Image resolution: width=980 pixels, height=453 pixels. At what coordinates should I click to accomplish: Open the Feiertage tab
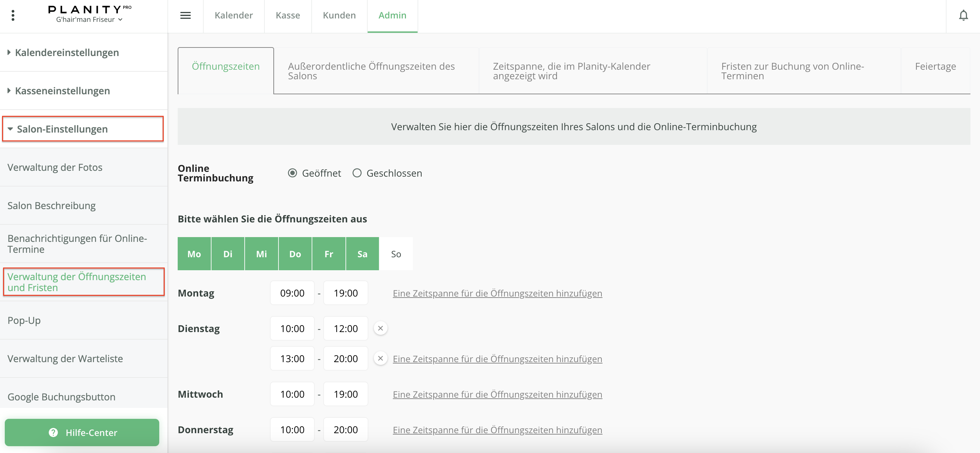click(935, 66)
